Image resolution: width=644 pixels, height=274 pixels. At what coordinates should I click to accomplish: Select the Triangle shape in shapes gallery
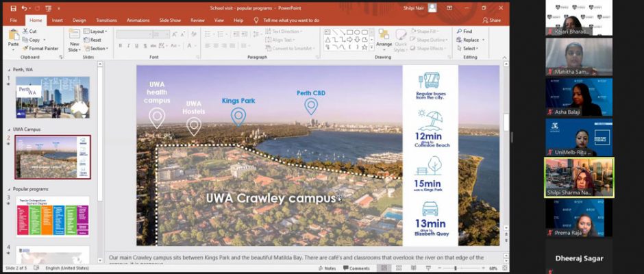pyautogui.click(x=328, y=40)
